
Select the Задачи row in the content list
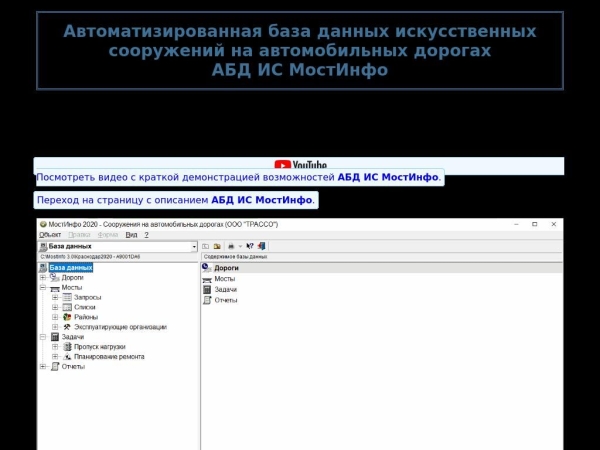382,290
